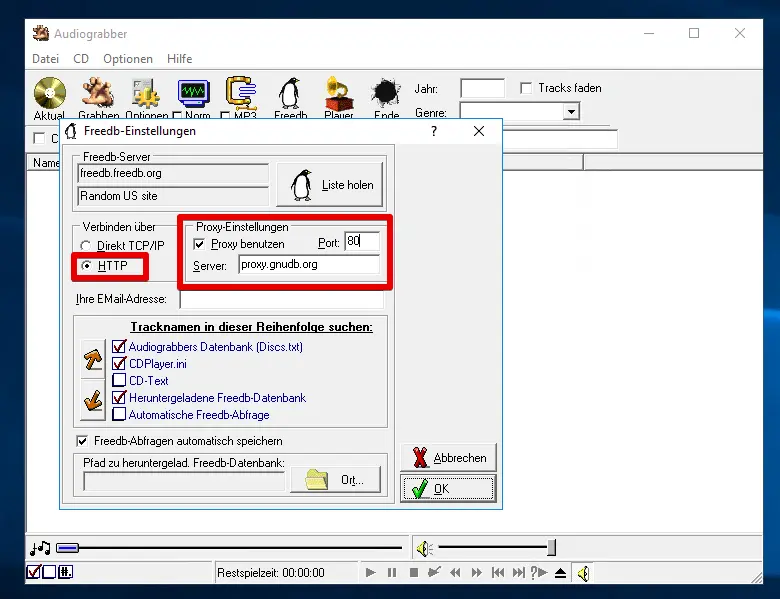The image size is (780, 599).
Task: Open the Hilfe menu
Action: 180,59
